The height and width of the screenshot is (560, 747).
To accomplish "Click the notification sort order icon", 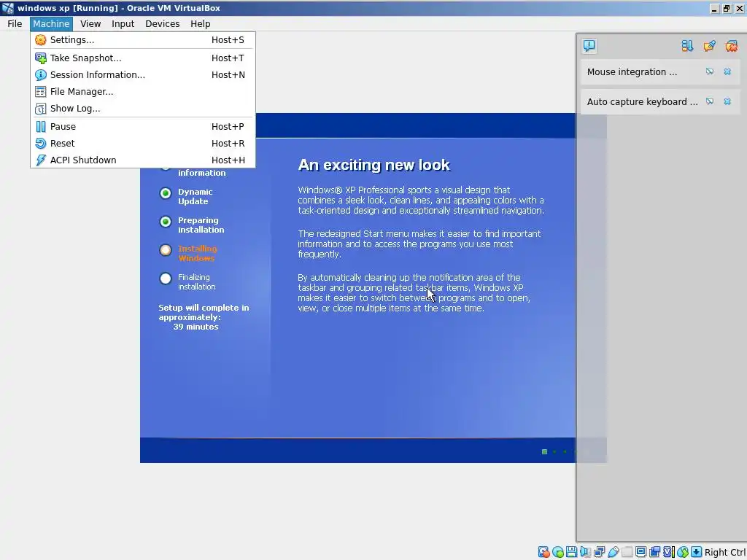I will pos(687,46).
